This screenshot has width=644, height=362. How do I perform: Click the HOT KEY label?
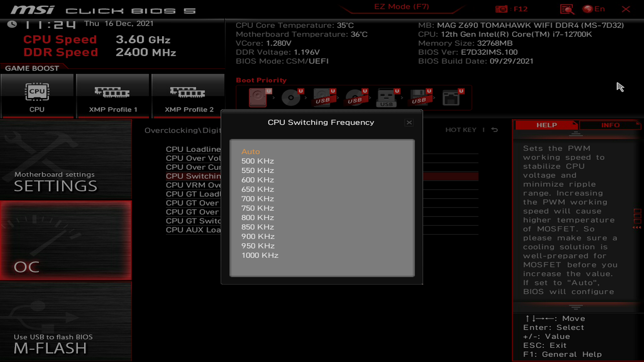(x=461, y=130)
